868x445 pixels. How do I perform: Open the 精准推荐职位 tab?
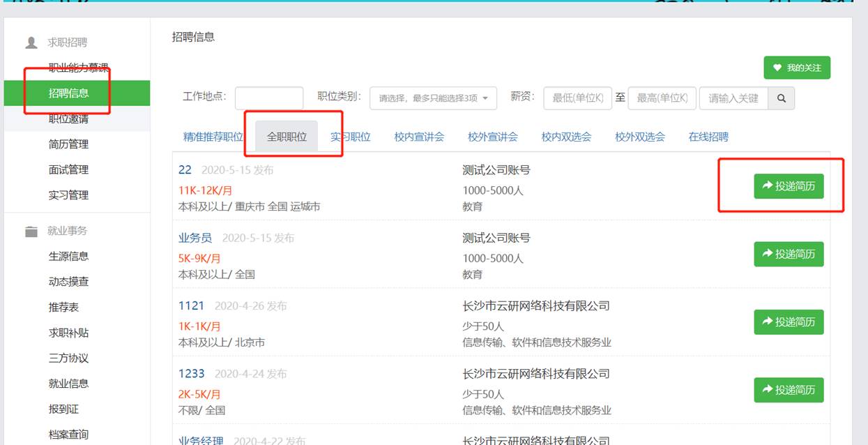(x=213, y=137)
